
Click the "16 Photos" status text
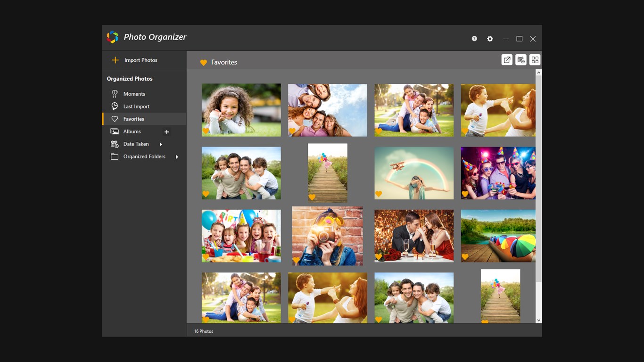[204, 331]
